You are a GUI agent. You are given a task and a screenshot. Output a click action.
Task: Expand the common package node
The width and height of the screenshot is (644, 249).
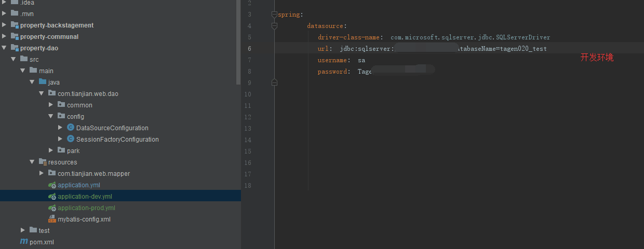[51, 105]
